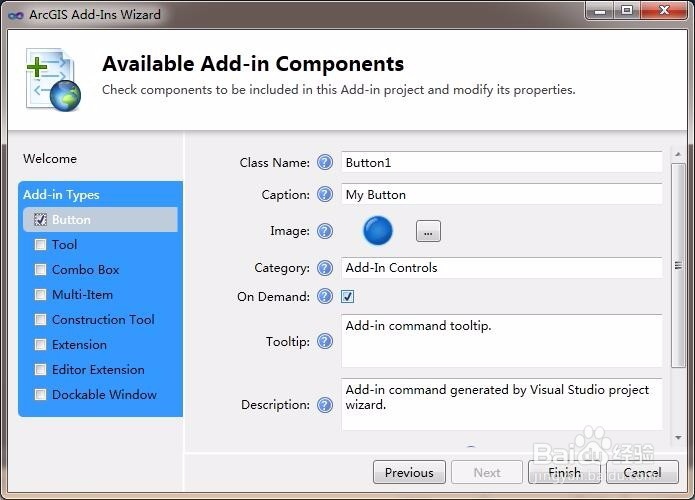Viewport: 695px width, 500px height.
Task: Enable the Editor Extension checkbox
Action: click(x=40, y=369)
